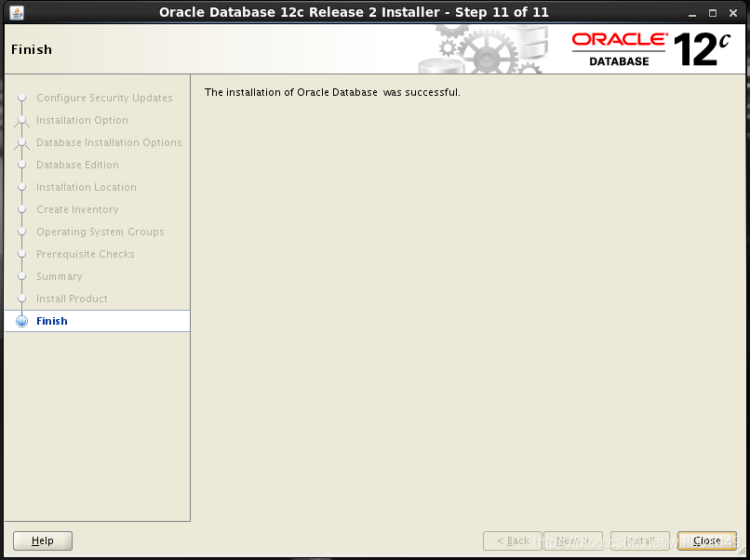Select the Database Edition step

[77, 165]
